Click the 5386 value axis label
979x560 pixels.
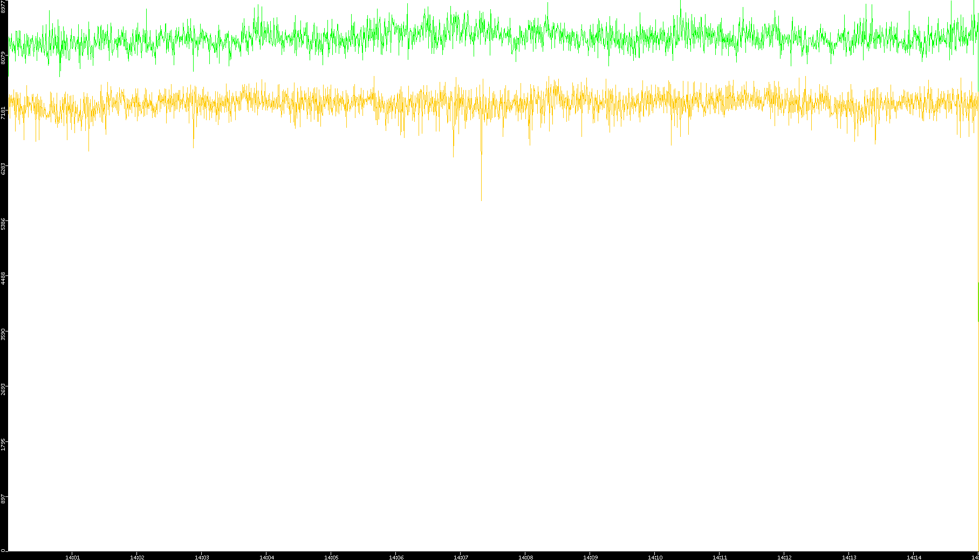[x=3, y=223]
